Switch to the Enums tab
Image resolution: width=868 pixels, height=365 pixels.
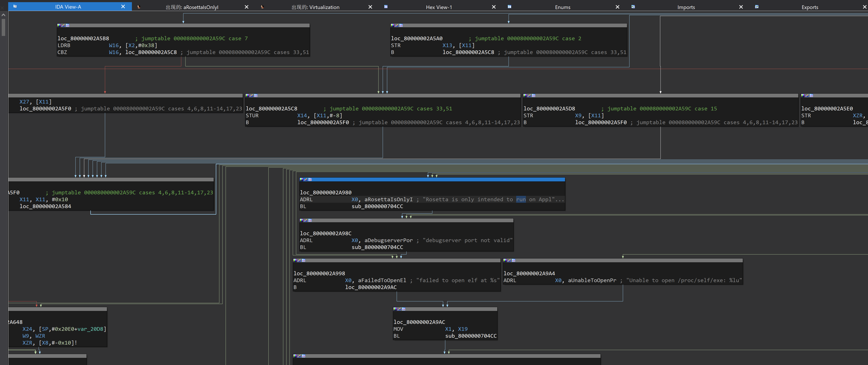point(562,7)
